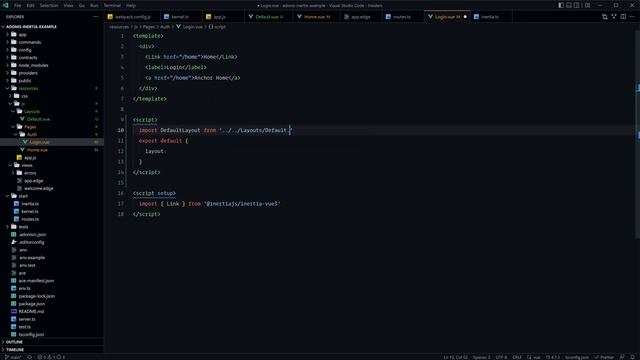The image size is (640, 360).
Task: Click UTF-8 encoding in status bar
Action: (501, 357)
